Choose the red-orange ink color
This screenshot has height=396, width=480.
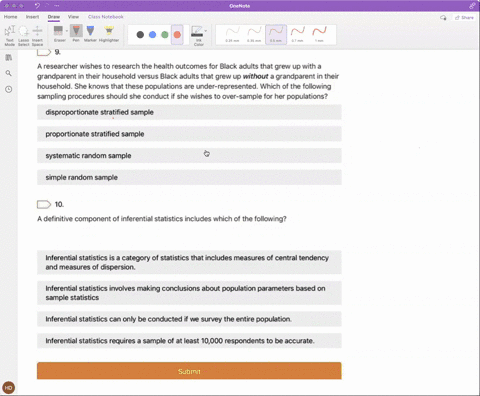177,34
